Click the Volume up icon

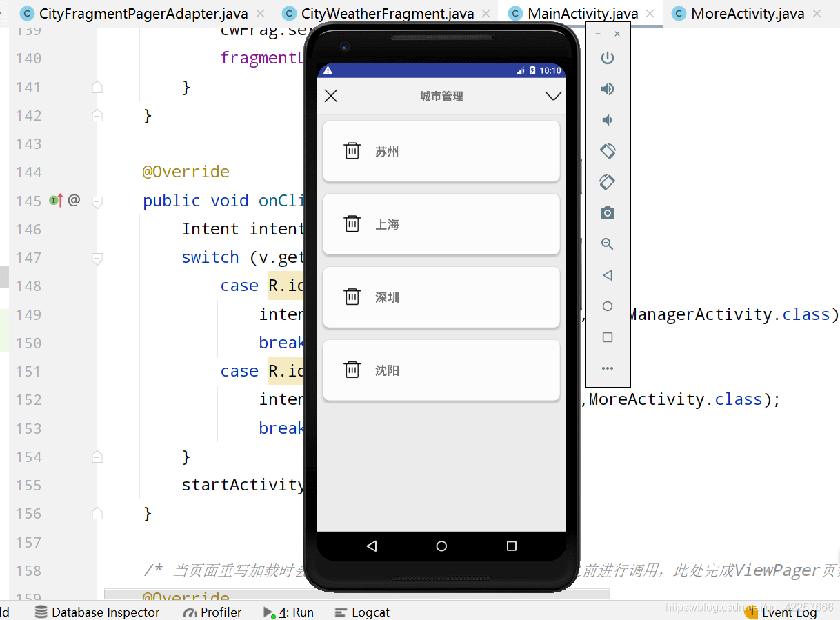point(608,88)
